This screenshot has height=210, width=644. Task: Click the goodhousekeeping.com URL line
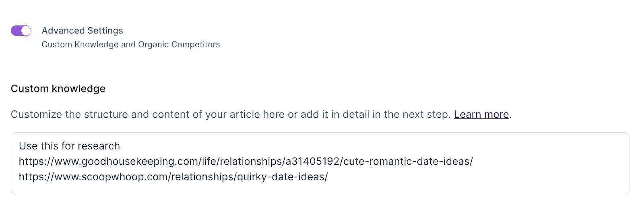point(246,161)
